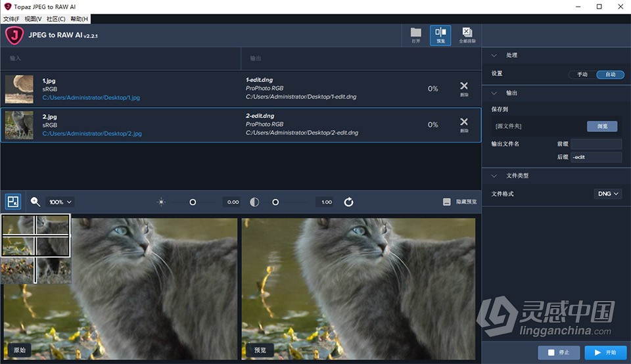Screen dimensions: 631x364
Task: Click the 1.jpg 0% progress value
Action: click(432, 89)
